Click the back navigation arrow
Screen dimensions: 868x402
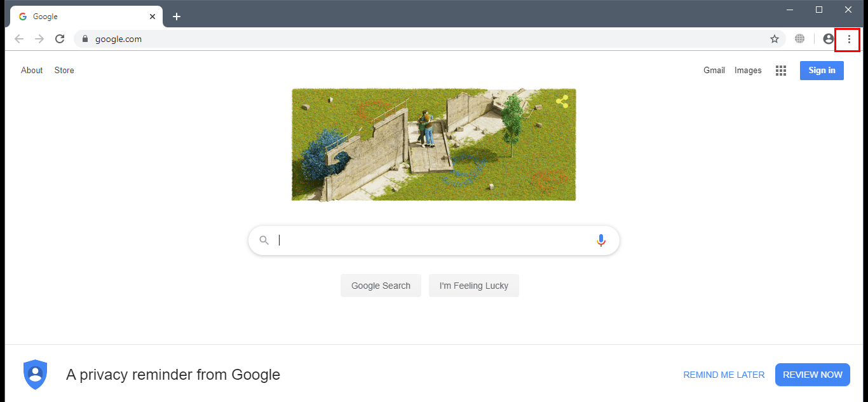19,39
